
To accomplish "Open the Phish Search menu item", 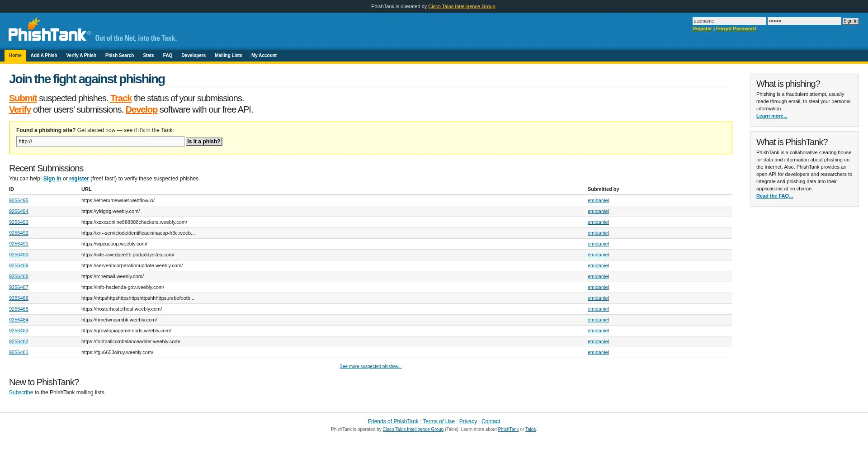I will tap(119, 56).
